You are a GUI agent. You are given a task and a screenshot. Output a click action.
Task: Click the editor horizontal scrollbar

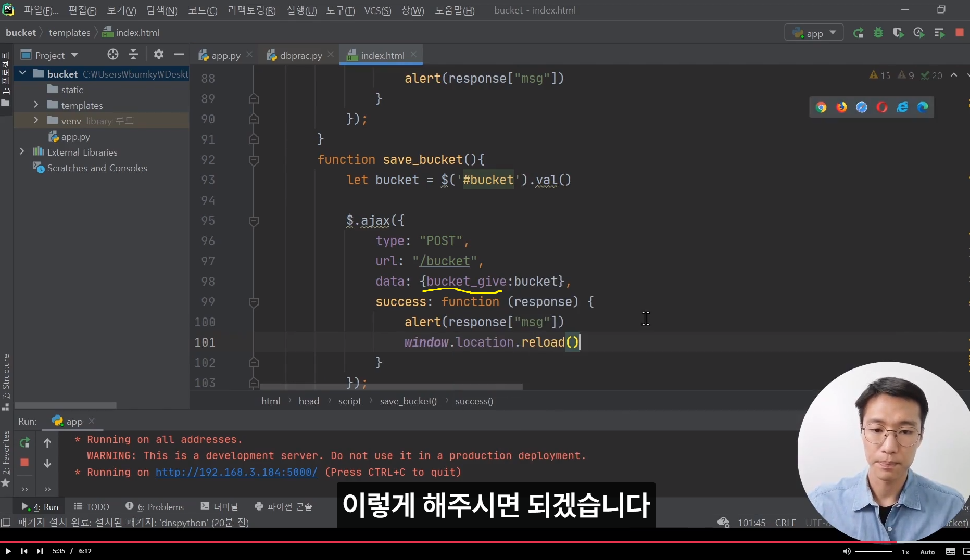pyautogui.click(x=390, y=387)
